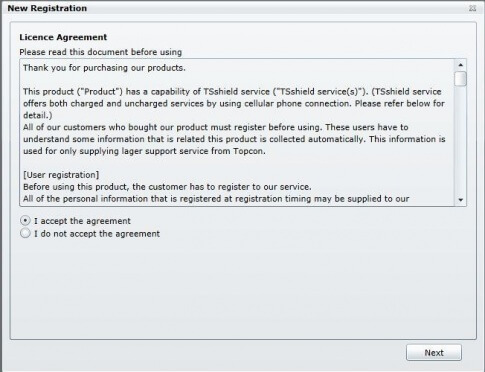
Task: Click the line starting 'Before using this product'
Action: coord(167,187)
